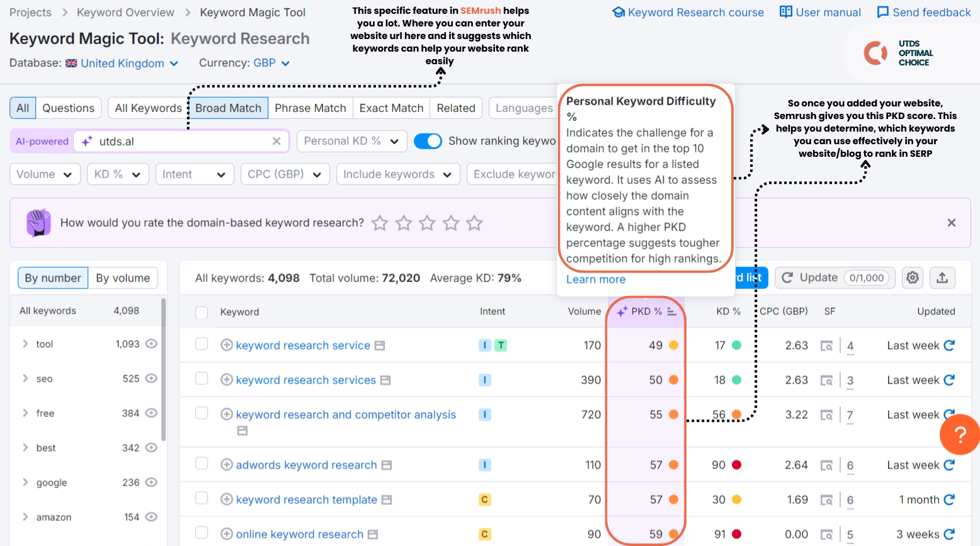Toggle eye icon for tool group
Screen dimensions: 980x546
[151, 344]
